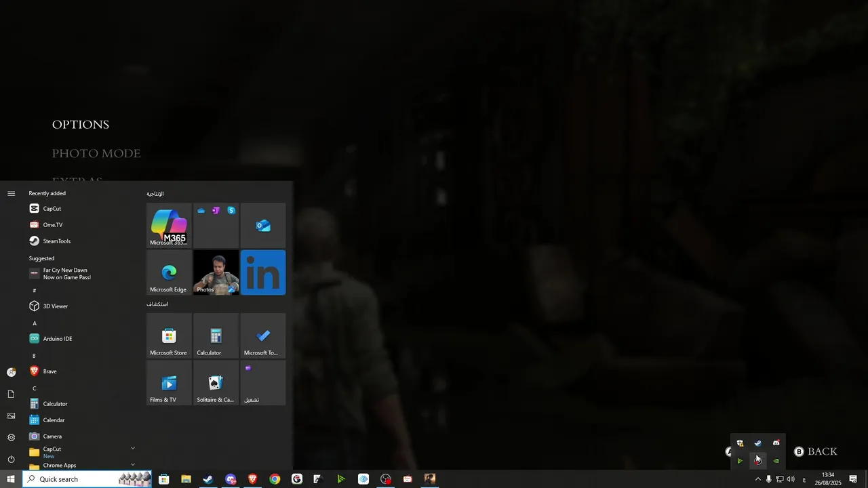The height and width of the screenshot is (488, 868).
Task: Open the Outlook tile
Action: coord(263,226)
